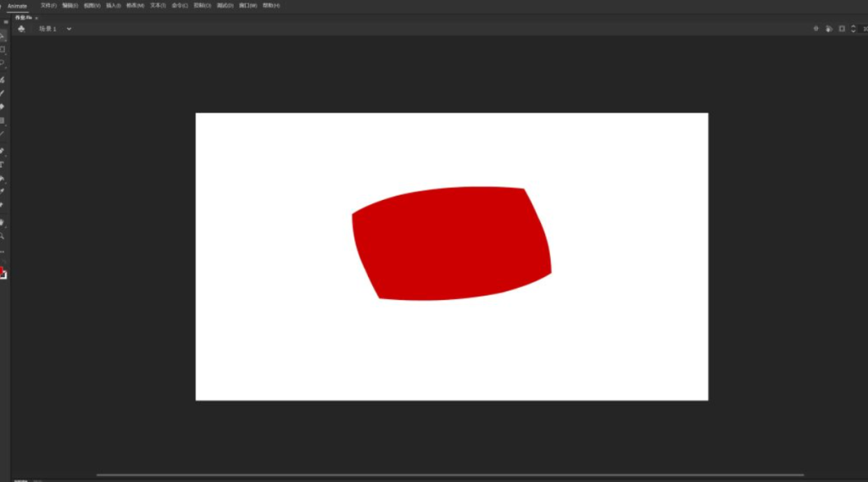
Task: Close the 作业.fla document tab
Action: (36, 19)
